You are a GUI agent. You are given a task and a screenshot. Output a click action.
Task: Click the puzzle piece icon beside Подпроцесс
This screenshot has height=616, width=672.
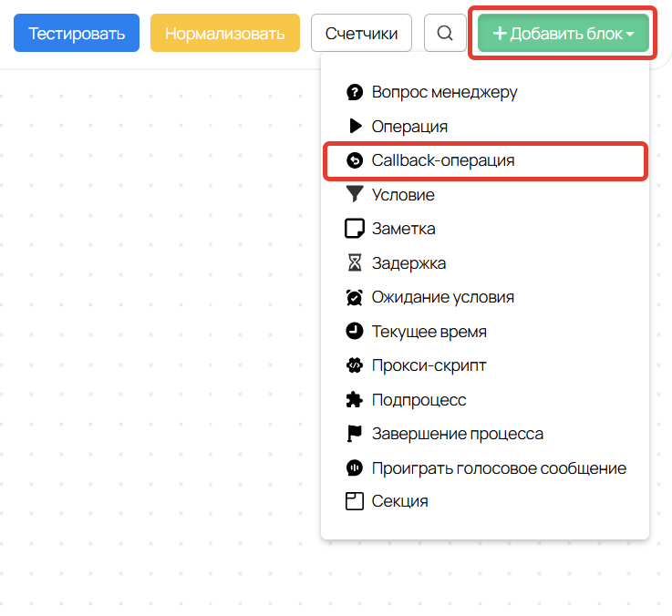click(355, 400)
